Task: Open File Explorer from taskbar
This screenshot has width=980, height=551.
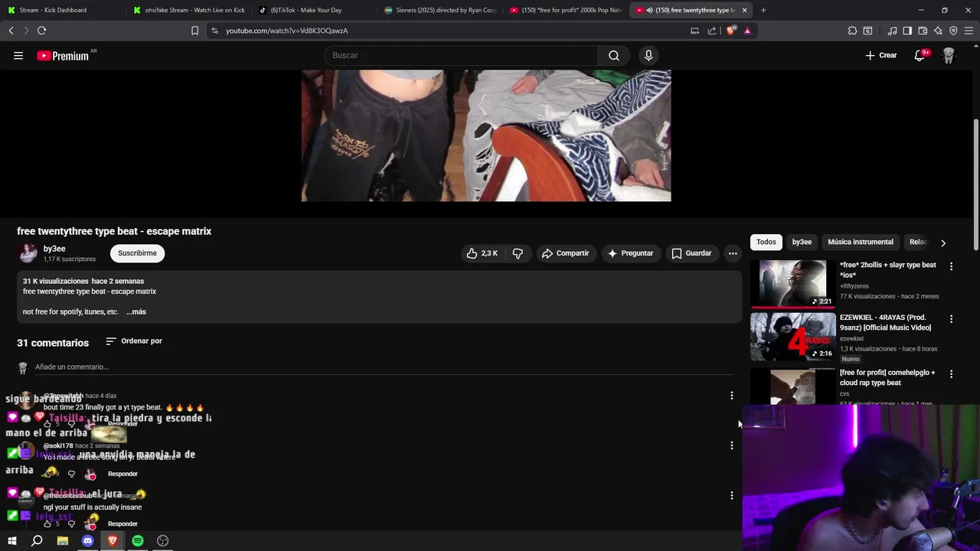Action: (62, 541)
